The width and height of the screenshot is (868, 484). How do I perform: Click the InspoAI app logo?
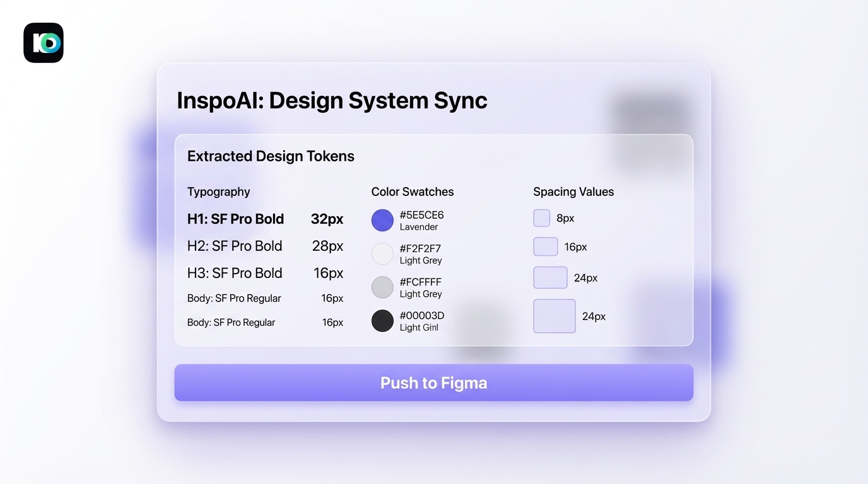point(43,42)
